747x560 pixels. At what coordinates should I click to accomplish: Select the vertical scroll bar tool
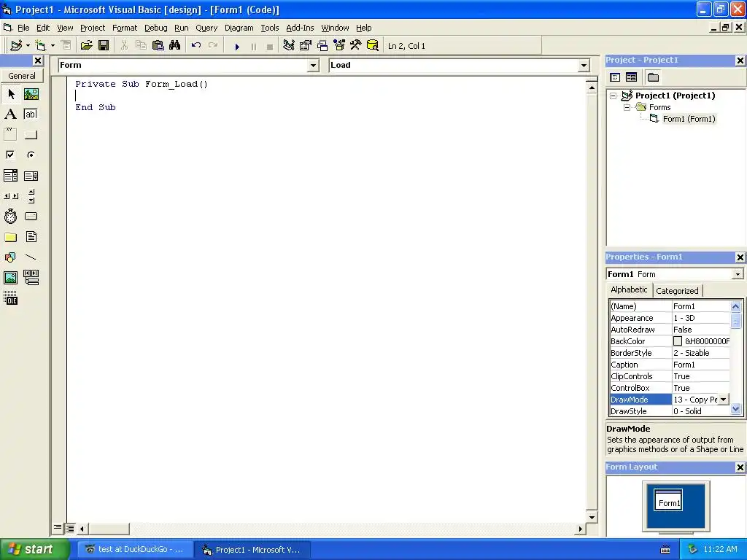[31, 196]
